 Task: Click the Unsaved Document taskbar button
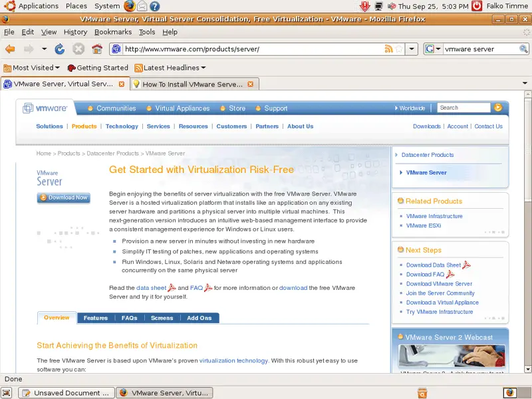click(x=67, y=393)
